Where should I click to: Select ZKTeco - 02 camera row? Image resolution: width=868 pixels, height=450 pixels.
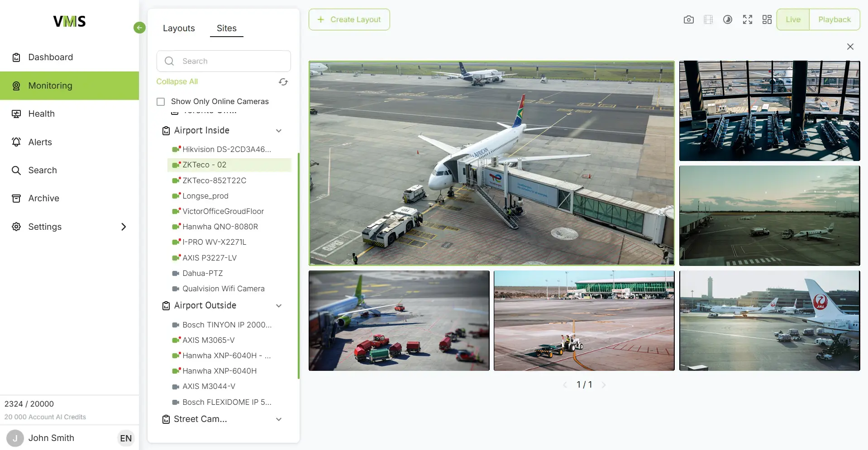tap(229, 165)
